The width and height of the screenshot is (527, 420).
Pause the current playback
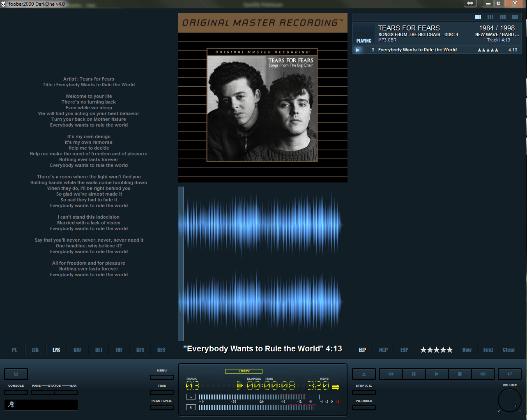click(414, 374)
